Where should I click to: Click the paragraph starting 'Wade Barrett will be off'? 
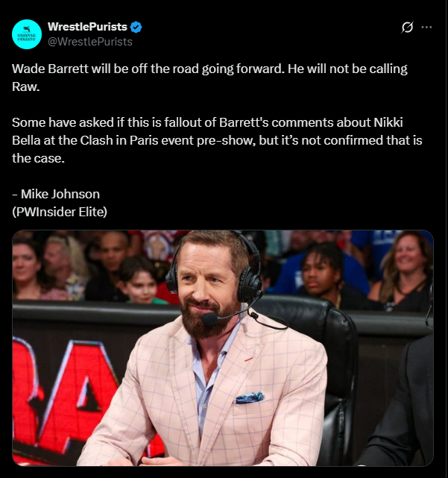209,78
